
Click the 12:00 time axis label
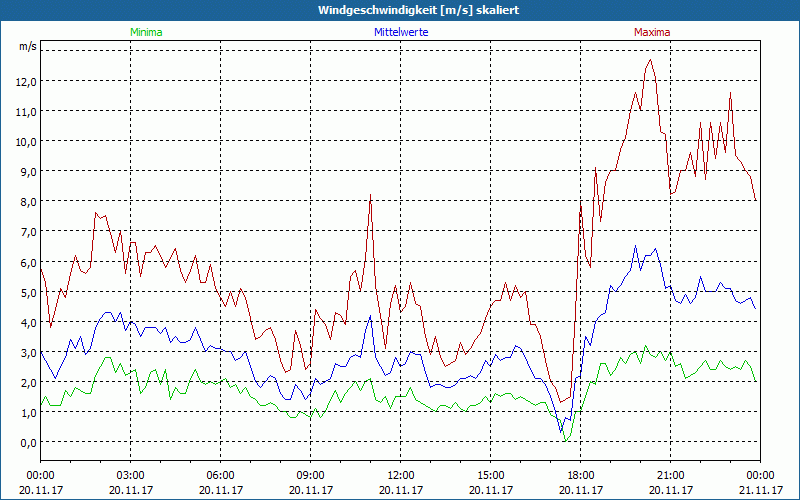(x=400, y=475)
